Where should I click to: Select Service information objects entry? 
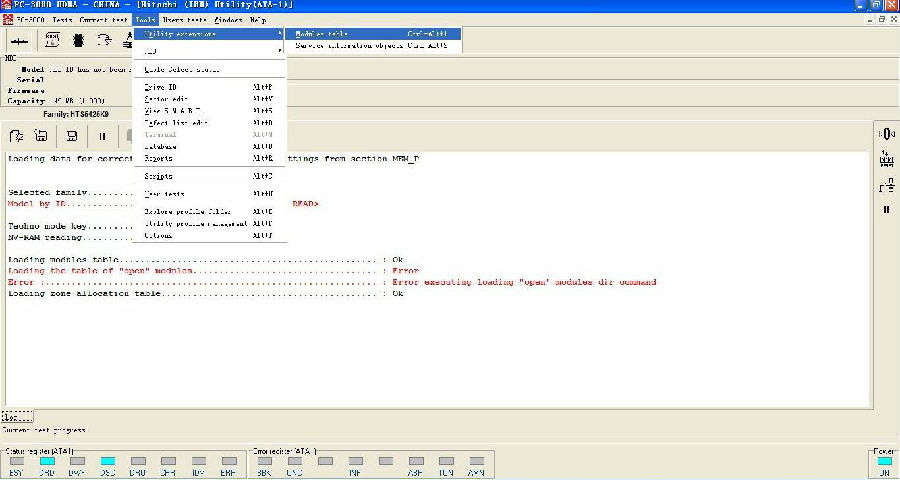[373, 45]
